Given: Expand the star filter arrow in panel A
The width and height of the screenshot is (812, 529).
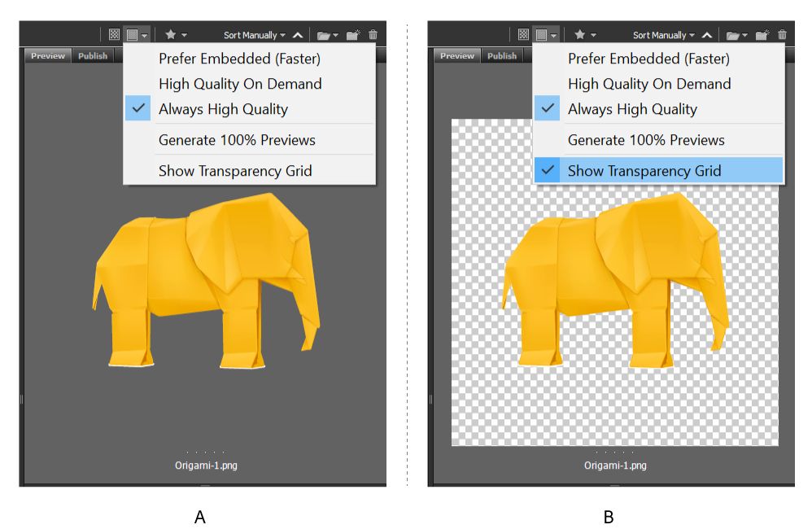Looking at the screenshot, I should [185, 35].
